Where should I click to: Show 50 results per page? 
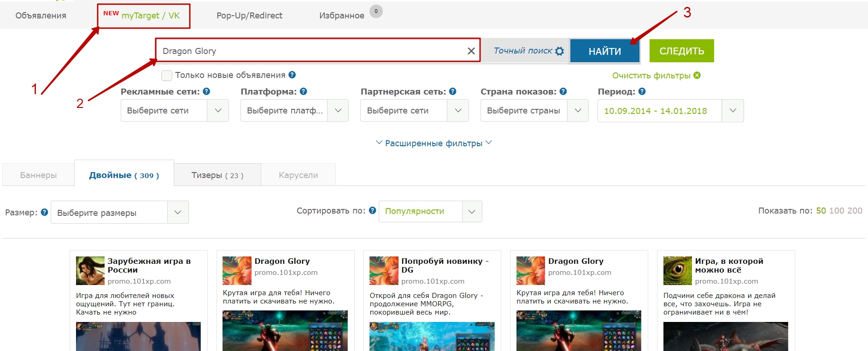[x=821, y=210]
